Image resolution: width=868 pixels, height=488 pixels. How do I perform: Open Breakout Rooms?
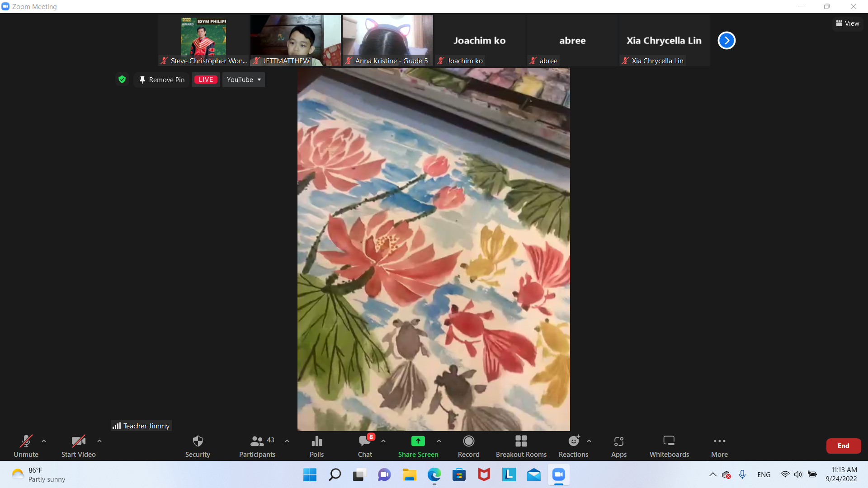pyautogui.click(x=521, y=446)
